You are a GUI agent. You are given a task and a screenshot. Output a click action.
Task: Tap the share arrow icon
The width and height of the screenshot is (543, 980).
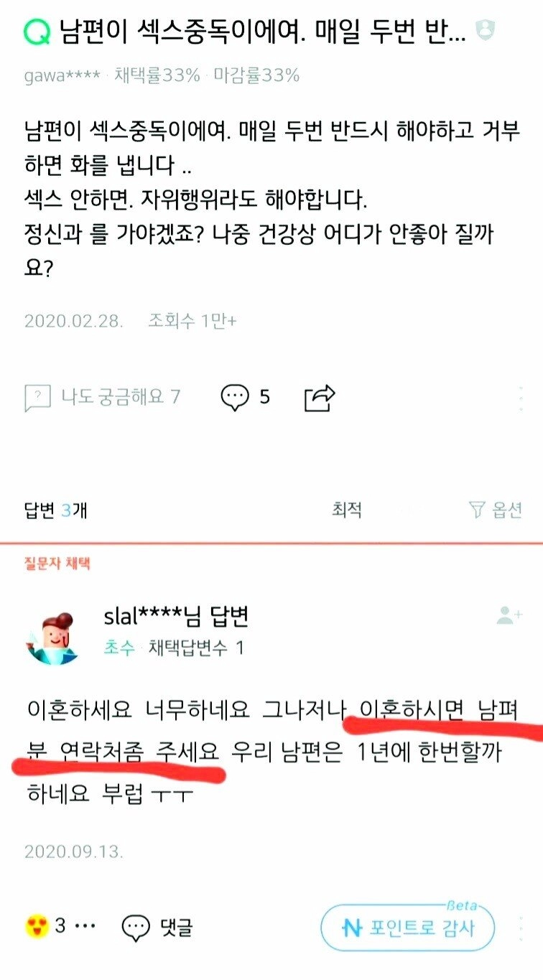click(x=320, y=397)
